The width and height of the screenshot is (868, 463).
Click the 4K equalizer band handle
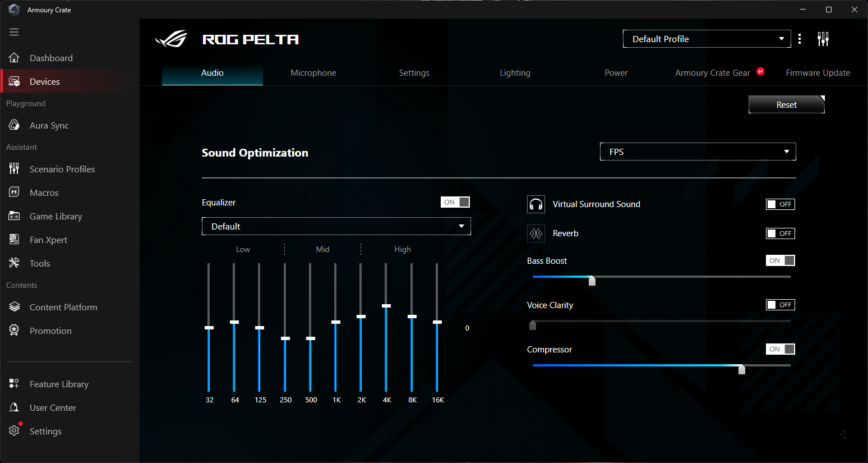click(386, 306)
